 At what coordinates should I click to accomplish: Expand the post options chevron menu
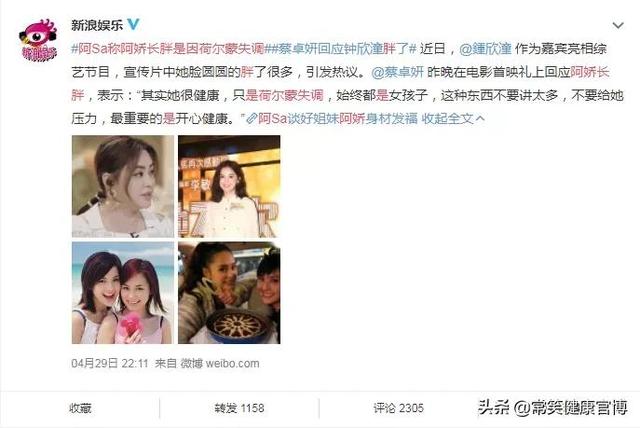pyautogui.click(x=618, y=25)
